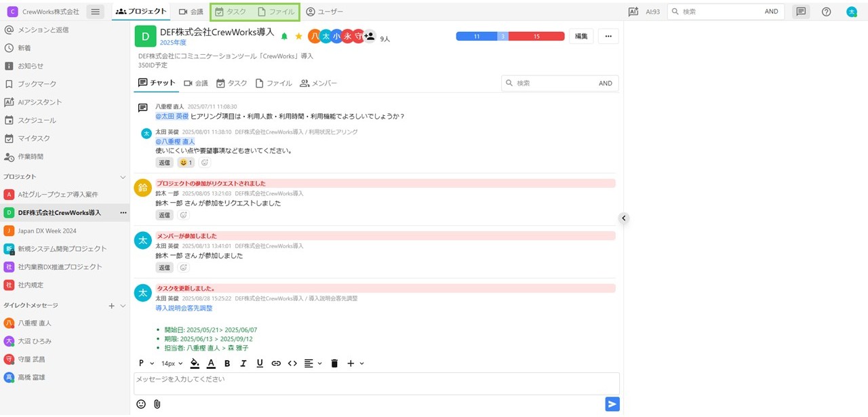Insert code block via editor toolbar

coord(292,363)
